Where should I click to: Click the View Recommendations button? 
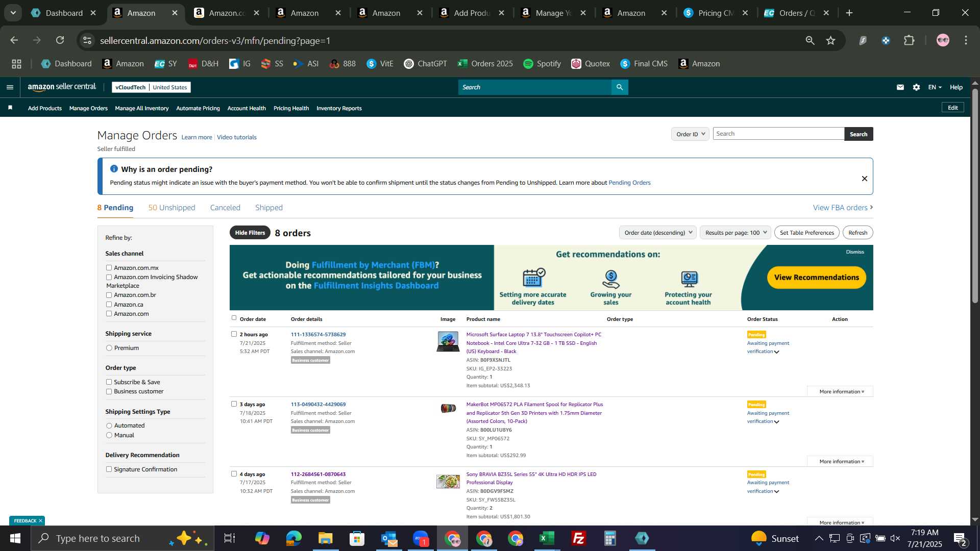817,278
